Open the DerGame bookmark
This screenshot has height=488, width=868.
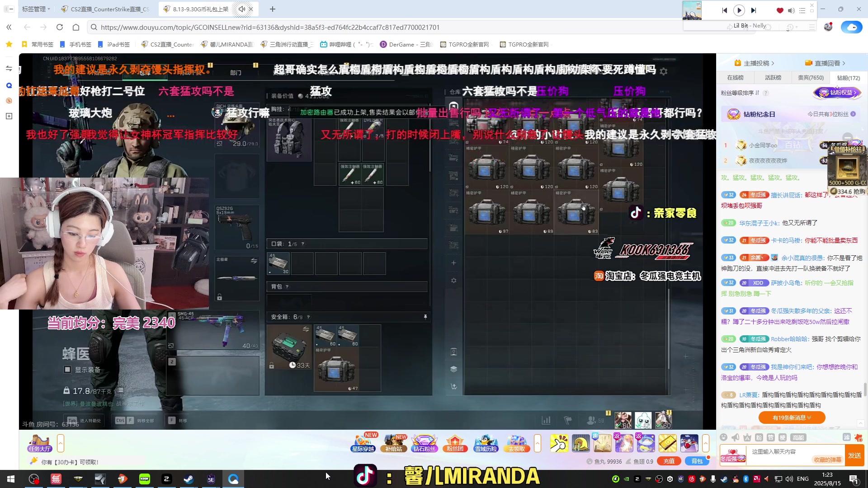click(406, 44)
